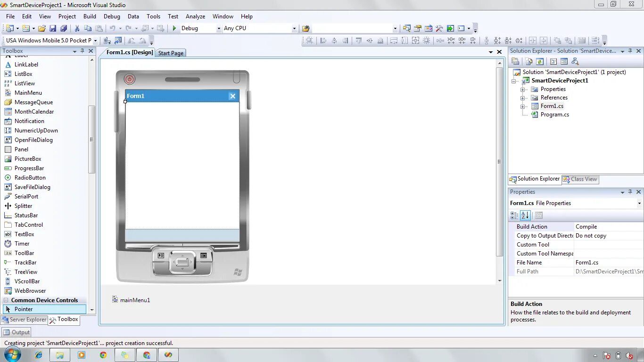Click the Align Tops layout icon

coord(359,41)
